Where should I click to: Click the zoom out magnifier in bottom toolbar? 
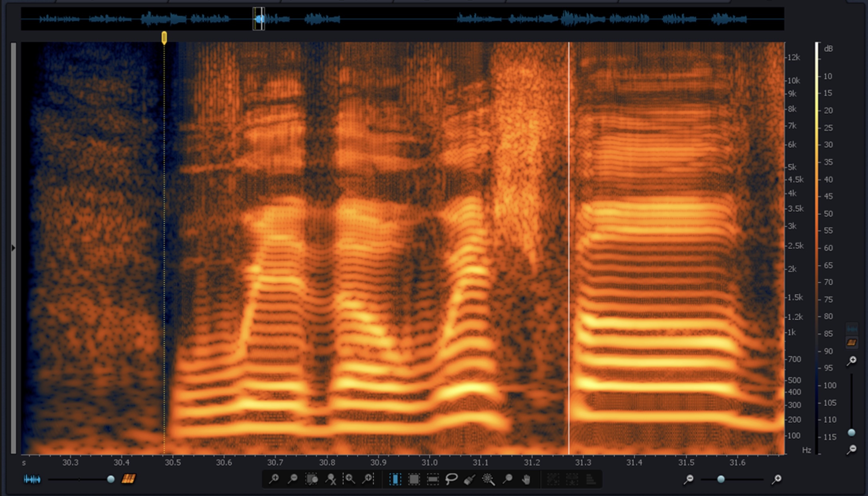click(293, 479)
